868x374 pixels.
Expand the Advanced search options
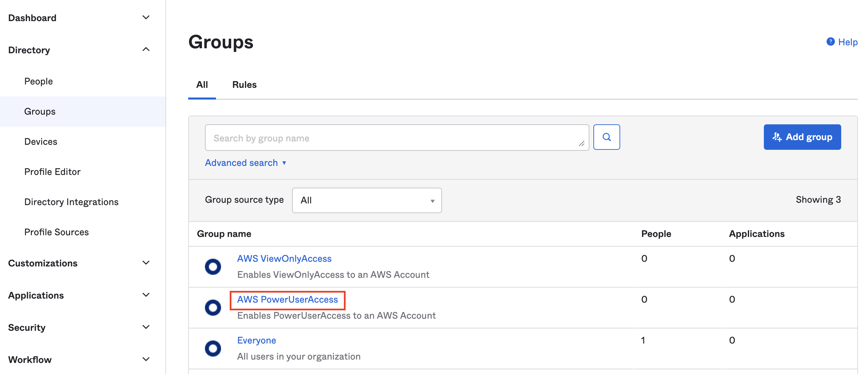[245, 163]
